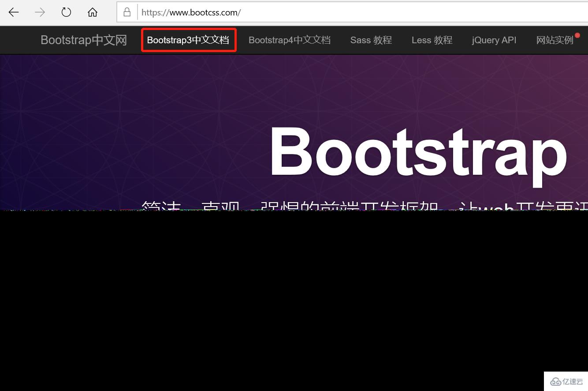Open 网站实例 navigation item
Image resolution: width=588 pixels, height=391 pixels.
[x=555, y=40]
